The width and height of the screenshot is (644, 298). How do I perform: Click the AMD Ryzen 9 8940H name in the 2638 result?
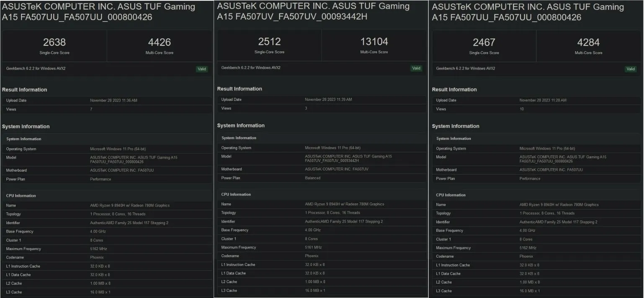[x=130, y=206]
